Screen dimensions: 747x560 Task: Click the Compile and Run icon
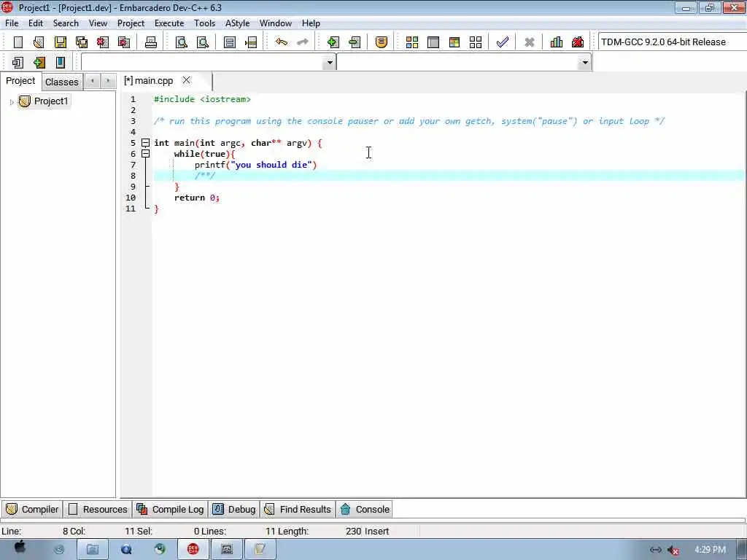point(454,42)
